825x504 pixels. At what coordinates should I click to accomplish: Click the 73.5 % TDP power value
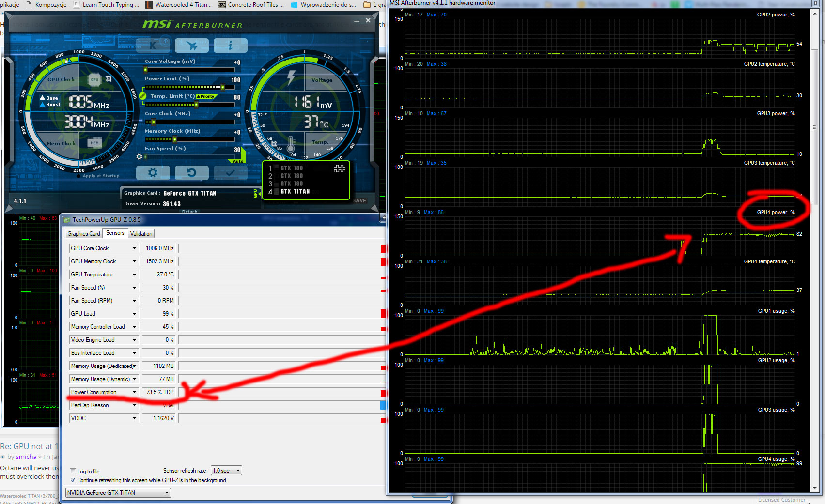point(160,392)
